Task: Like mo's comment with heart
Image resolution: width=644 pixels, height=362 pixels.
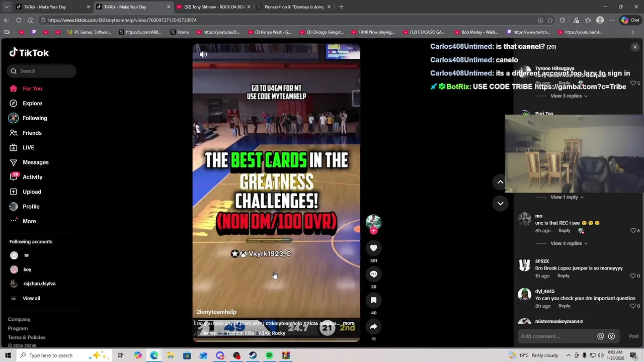Action: pos(633,231)
